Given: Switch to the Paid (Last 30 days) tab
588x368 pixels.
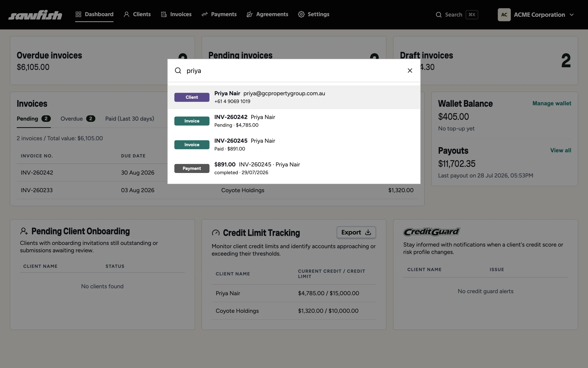Looking at the screenshot, I should [x=129, y=119].
